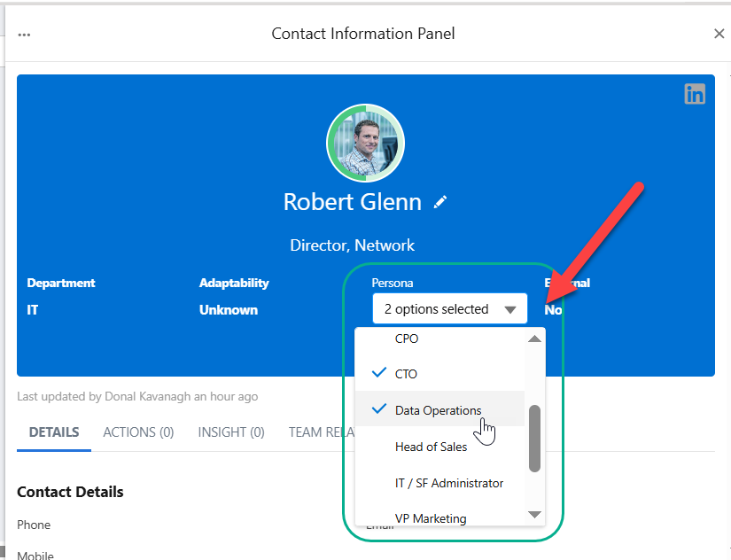Click the scroll down arrow in persona list
The height and width of the screenshot is (560, 731).
tap(534, 514)
